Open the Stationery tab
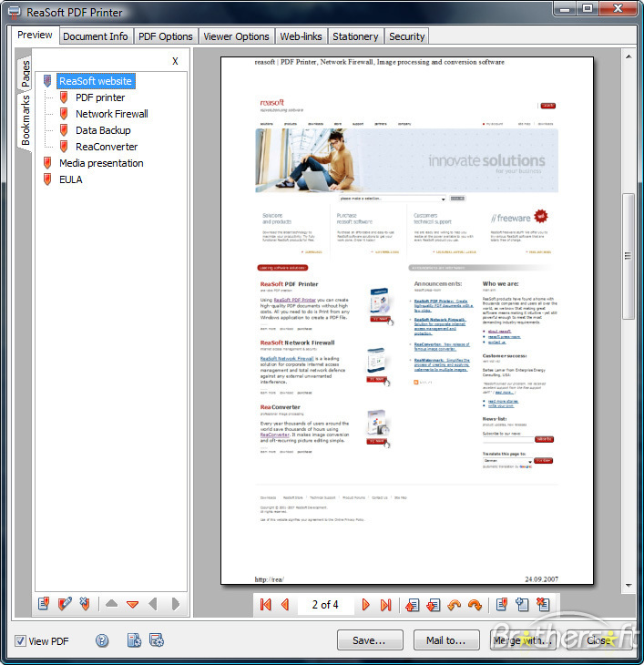 point(355,36)
